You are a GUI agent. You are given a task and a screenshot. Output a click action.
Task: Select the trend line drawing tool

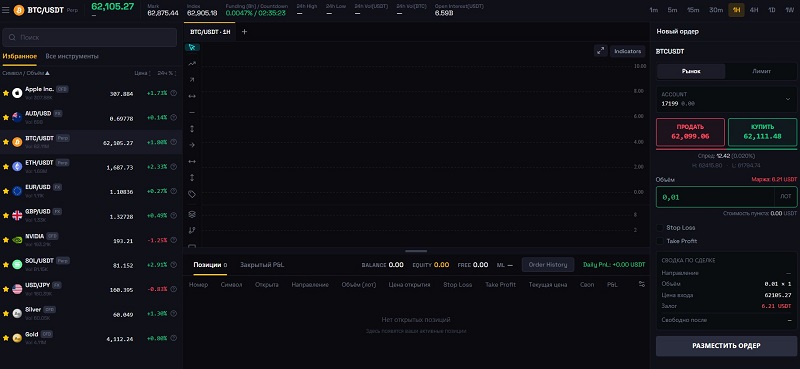click(x=192, y=64)
